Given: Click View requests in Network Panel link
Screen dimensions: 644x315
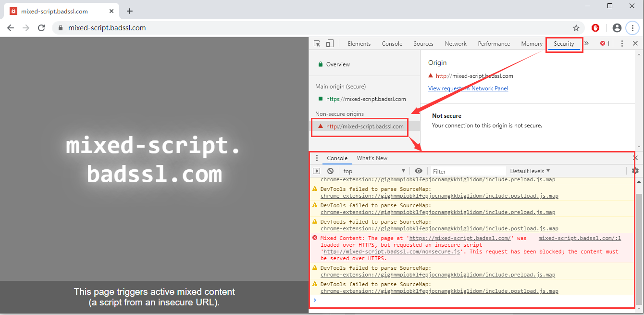Looking at the screenshot, I should (468, 88).
